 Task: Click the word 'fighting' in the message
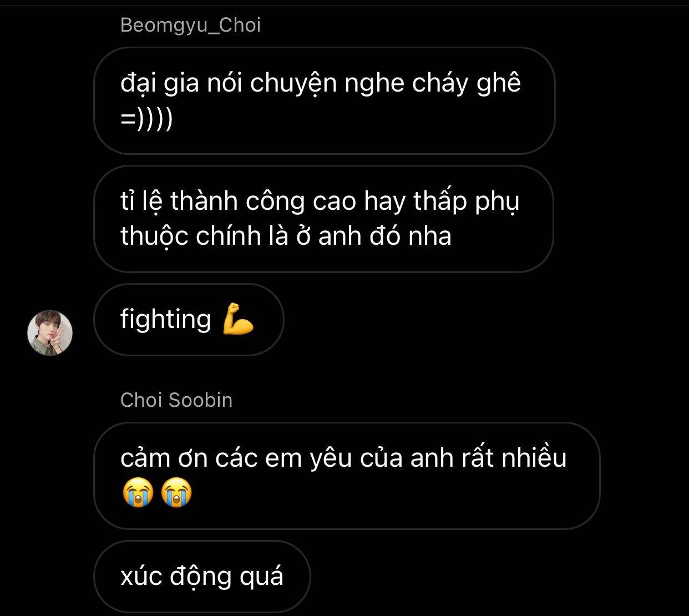[x=166, y=320]
